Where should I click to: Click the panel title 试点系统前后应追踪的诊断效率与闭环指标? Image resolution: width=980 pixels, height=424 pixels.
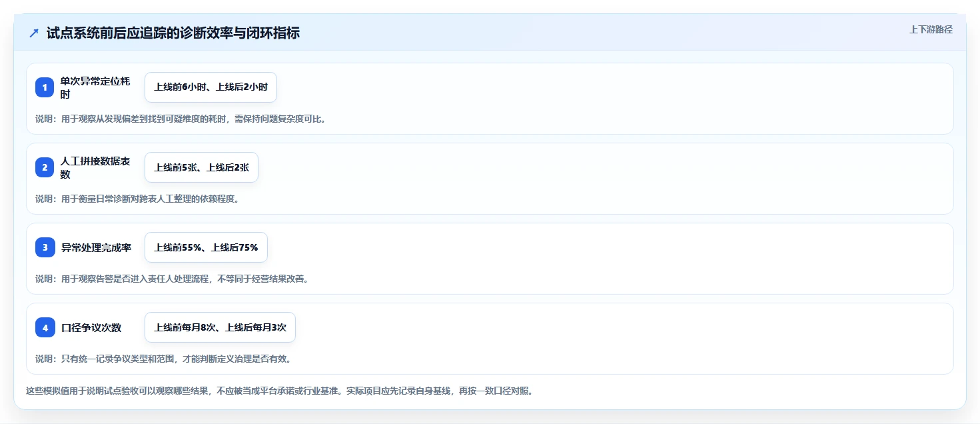[173, 33]
